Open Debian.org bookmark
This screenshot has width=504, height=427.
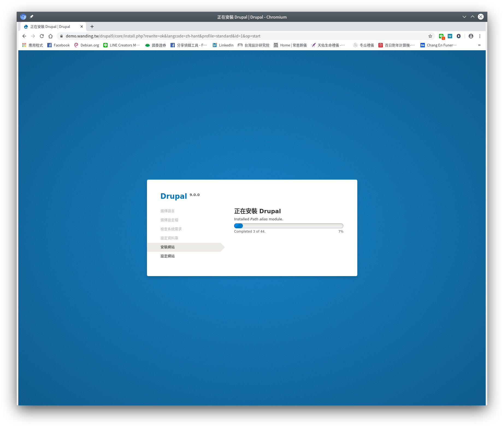click(87, 45)
